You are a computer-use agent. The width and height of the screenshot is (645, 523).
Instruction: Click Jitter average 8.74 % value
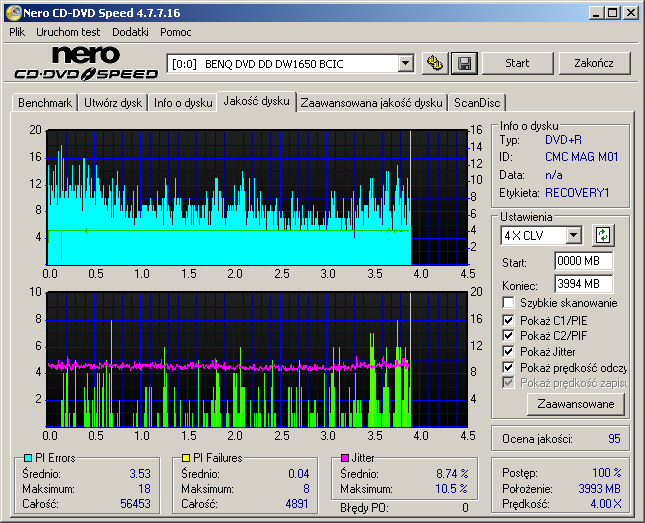(452, 474)
